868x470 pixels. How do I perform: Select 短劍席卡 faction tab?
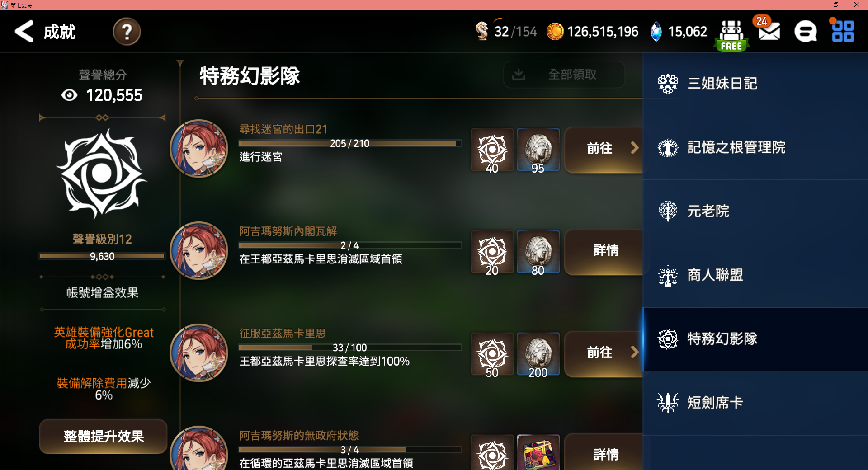(x=755, y=403)
